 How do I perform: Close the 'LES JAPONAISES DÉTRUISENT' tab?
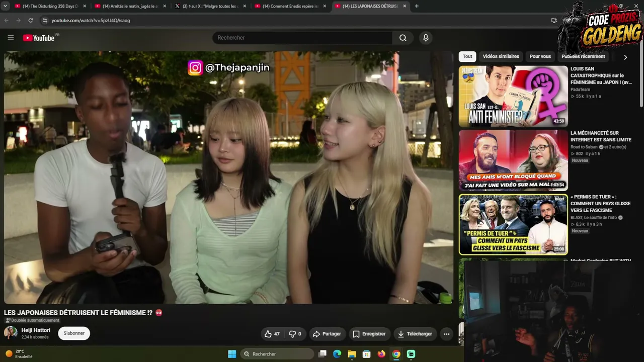click(x=405, y=6)
